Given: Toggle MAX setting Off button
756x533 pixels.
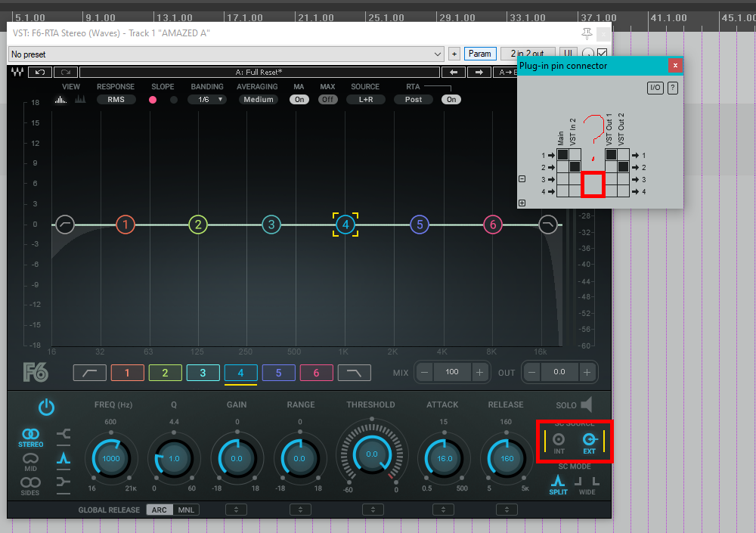Looking at the screenshot, I should pos(328,99).
